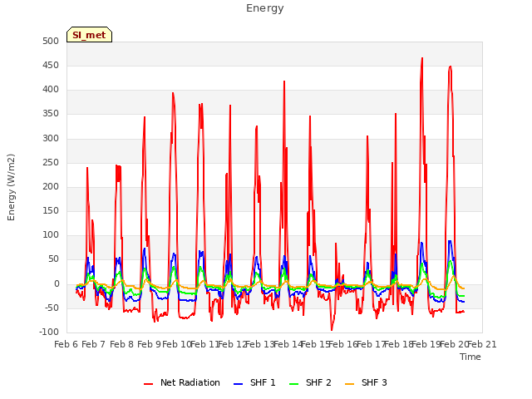Click the 350 y-axis tick label
Image resolution: width=532 pixels, height=399 pixels.
pyautogui.click(x=51, y=114)
